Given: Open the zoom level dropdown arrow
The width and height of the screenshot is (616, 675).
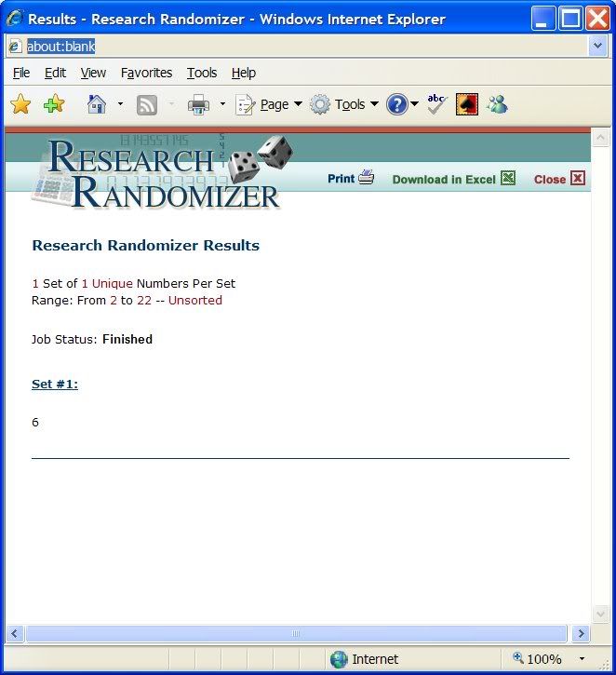Looking at the screenshot, I should (x=582, y=658).
